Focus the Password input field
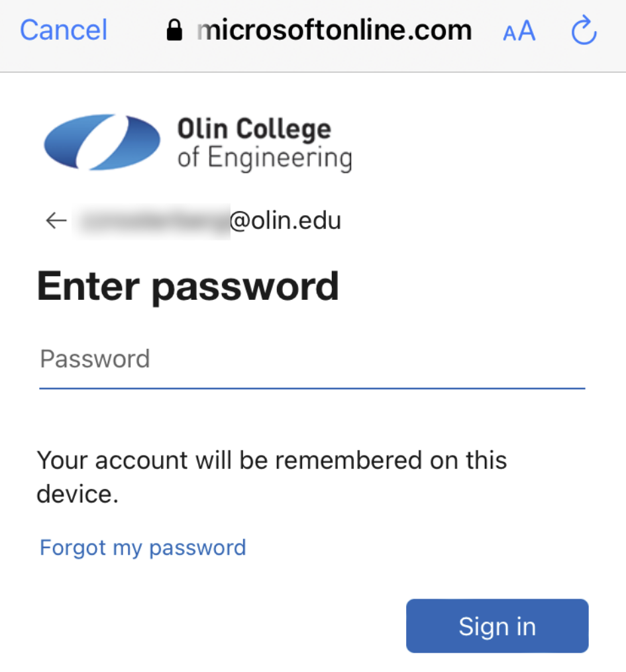Screen dimensions: 626x672 pyautogui.click(x=311, y=360)
